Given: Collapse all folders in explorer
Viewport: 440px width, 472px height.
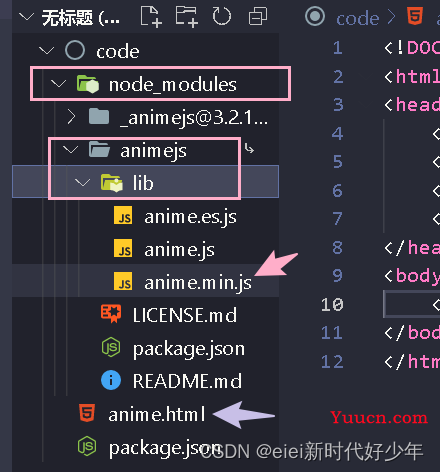Looking at the screenshot, I should [258, 16].
